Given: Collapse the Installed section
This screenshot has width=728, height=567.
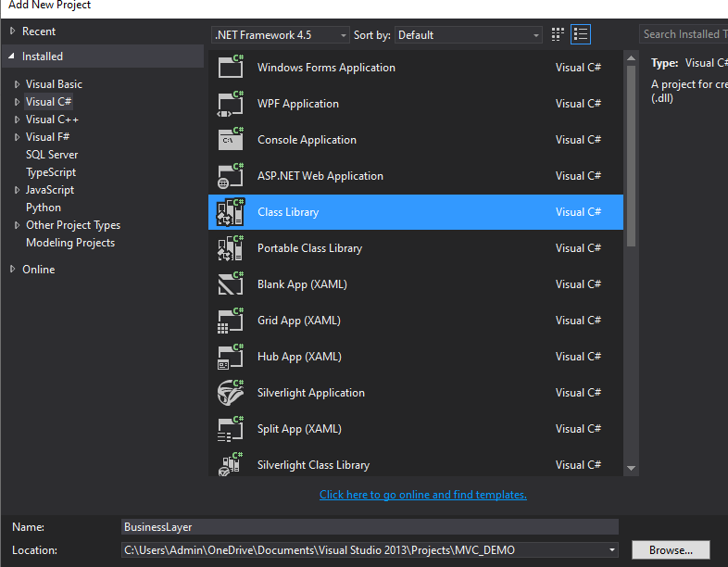Looking at the screenshot, I should pos(12,57).
